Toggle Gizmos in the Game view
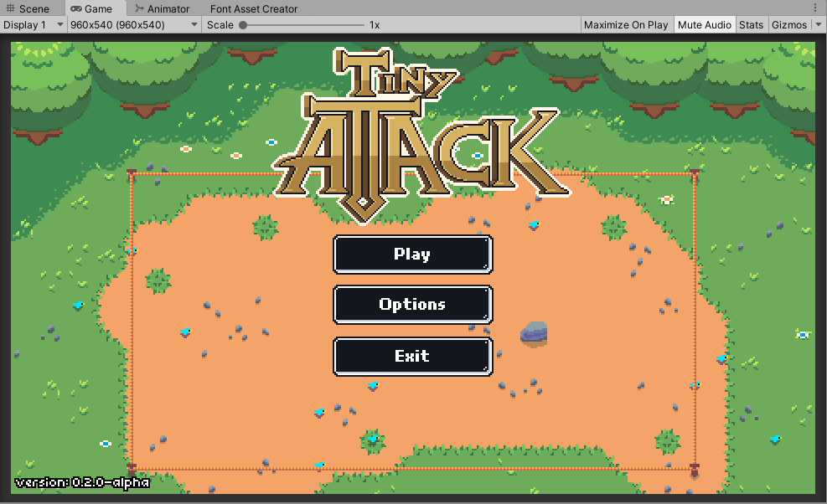827x504 pixels. point(789,25)
